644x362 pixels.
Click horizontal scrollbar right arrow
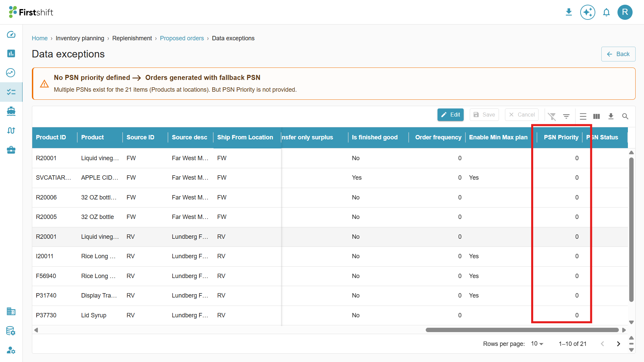pos(624,330)
